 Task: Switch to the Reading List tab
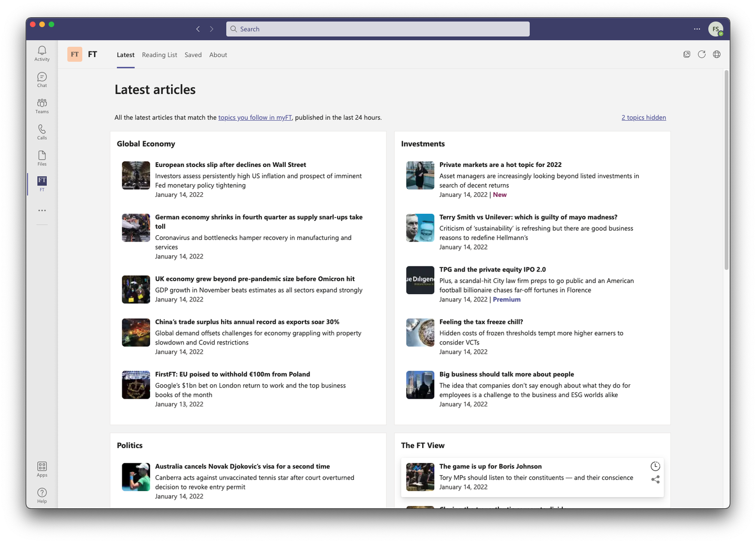[x=159, y=55]
